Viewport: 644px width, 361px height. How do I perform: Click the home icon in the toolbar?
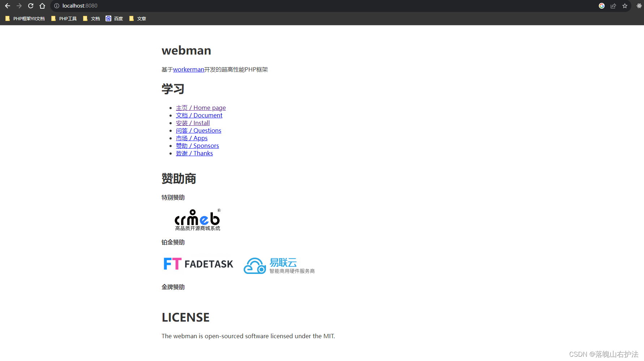click(42, 6)
